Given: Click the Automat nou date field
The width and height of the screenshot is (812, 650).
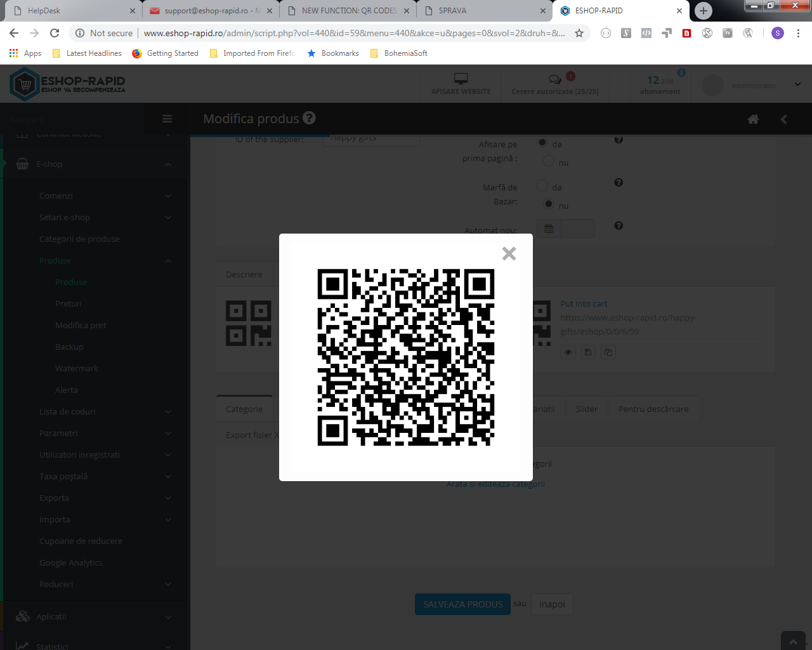Looking at the screenshot, I should click(x=578, y=229).
